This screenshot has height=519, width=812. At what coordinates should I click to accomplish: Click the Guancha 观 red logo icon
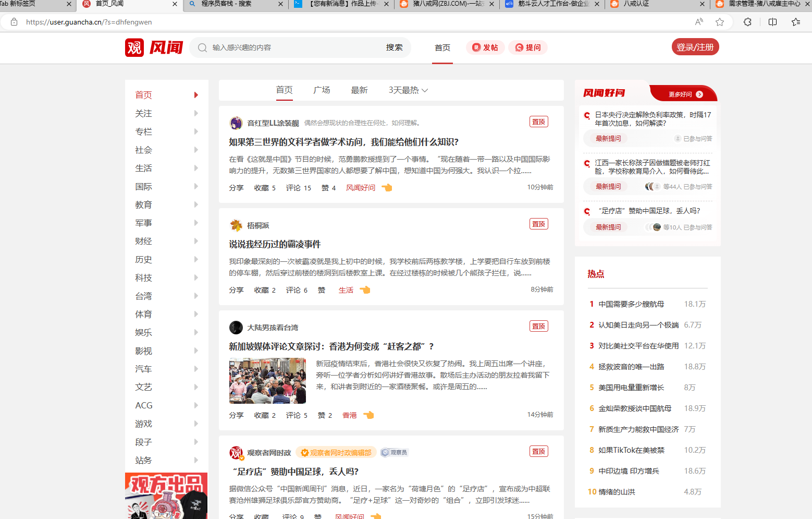pos(134,47)
